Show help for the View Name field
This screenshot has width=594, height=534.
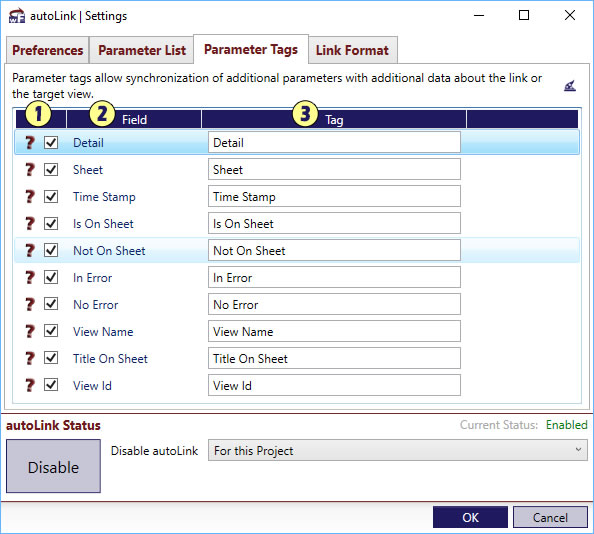[x=30, y=331]
